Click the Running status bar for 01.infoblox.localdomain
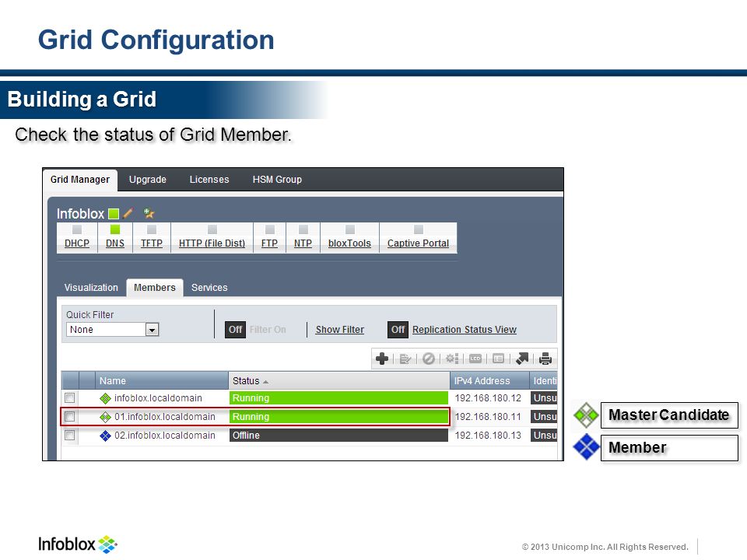747x560 pixels. coord(338,417)
